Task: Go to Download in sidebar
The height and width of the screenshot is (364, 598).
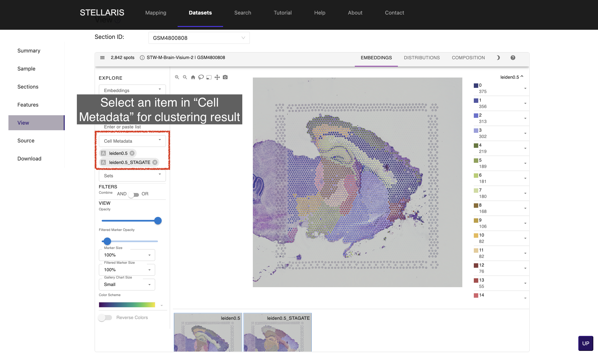Action: pos(29,159)
